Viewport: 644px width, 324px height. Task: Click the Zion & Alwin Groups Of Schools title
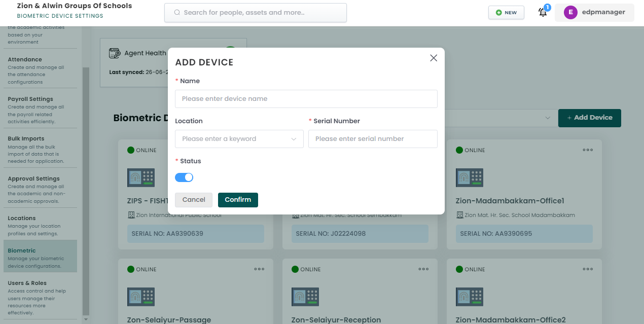75,6
